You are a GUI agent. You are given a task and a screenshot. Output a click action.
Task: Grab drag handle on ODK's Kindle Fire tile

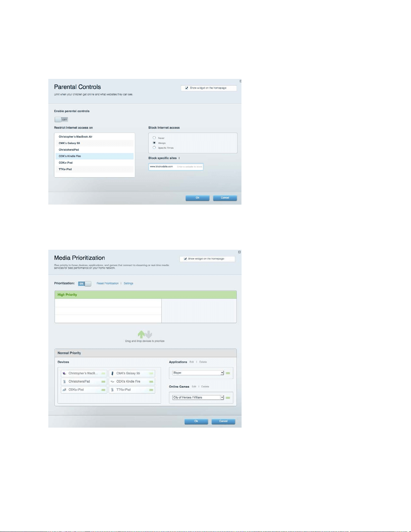pos(151,382)
